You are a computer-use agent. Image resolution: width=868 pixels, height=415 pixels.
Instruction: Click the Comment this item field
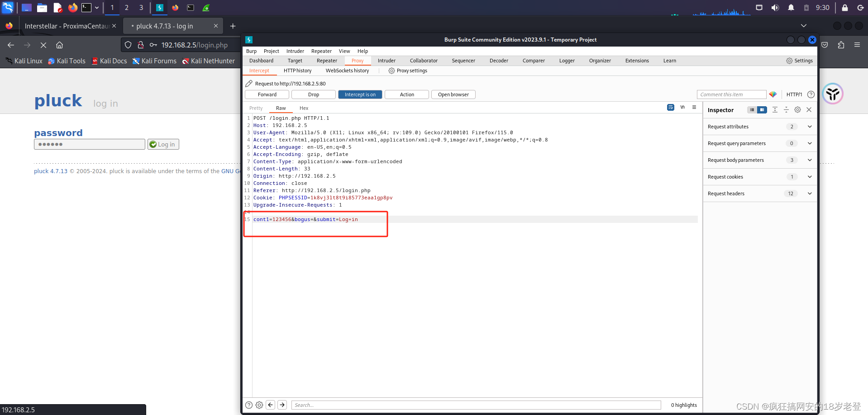[x=731, y=94]
